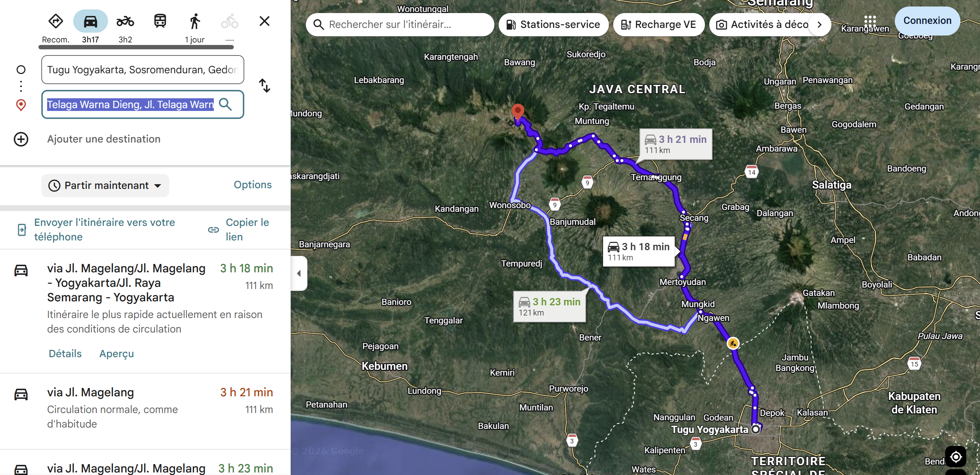Click the car icon of via Jl. Magelang route
The width and height of the screenshot is (980, 475).
tap(21, 394)
